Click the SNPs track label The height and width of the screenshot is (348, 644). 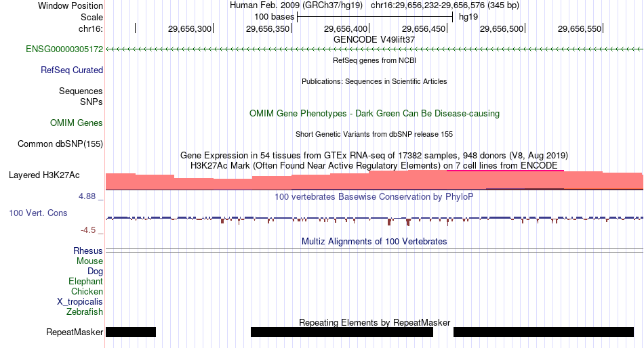(92, 102)
